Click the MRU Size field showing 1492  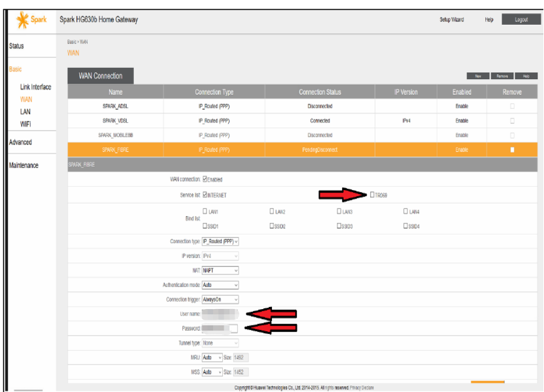pos(241,357)
